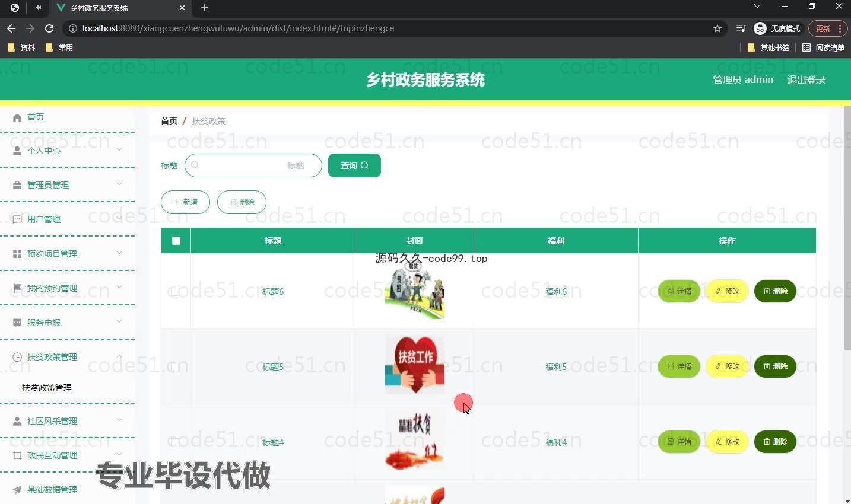
Task: Click the 标题 search input field
Action: 253,165
